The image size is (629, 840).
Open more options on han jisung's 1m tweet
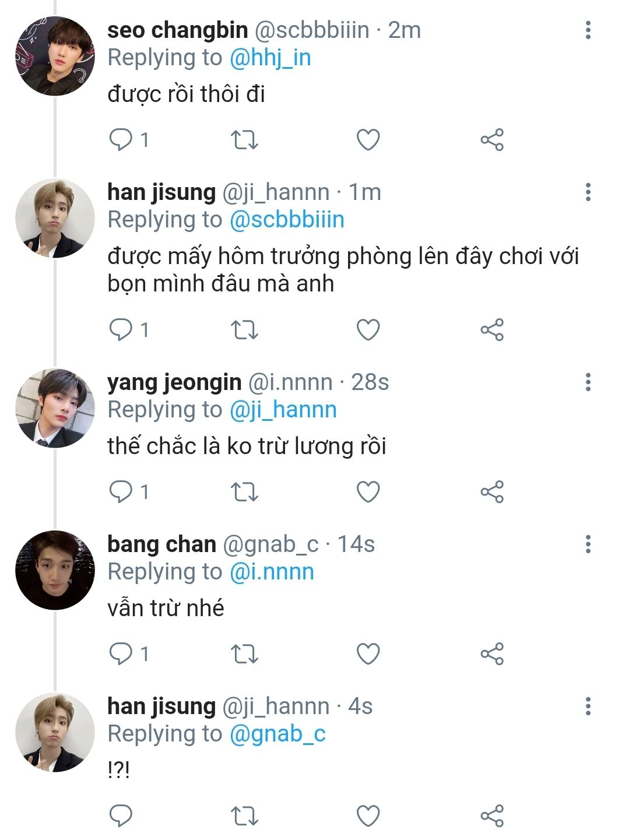(x=588, y=192)
